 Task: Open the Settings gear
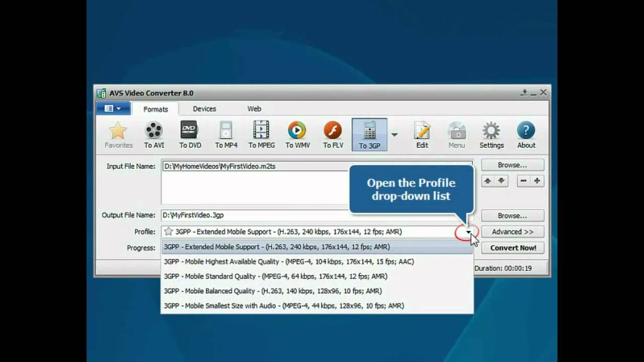click(492, 135)
